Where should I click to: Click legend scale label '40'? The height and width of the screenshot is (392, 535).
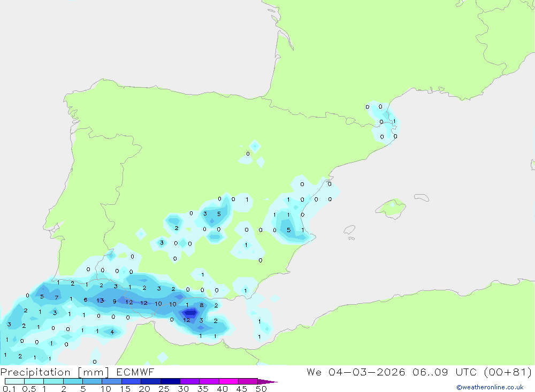pos(222,389)
